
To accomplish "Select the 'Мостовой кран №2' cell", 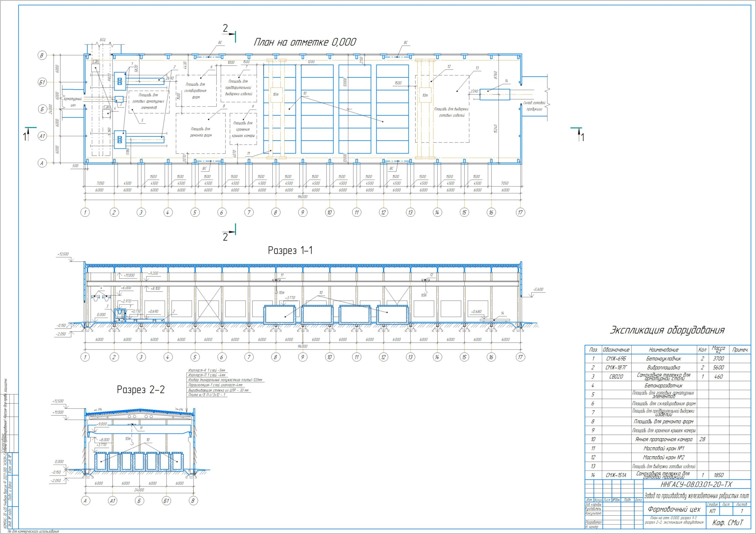I will click(664, 457).
